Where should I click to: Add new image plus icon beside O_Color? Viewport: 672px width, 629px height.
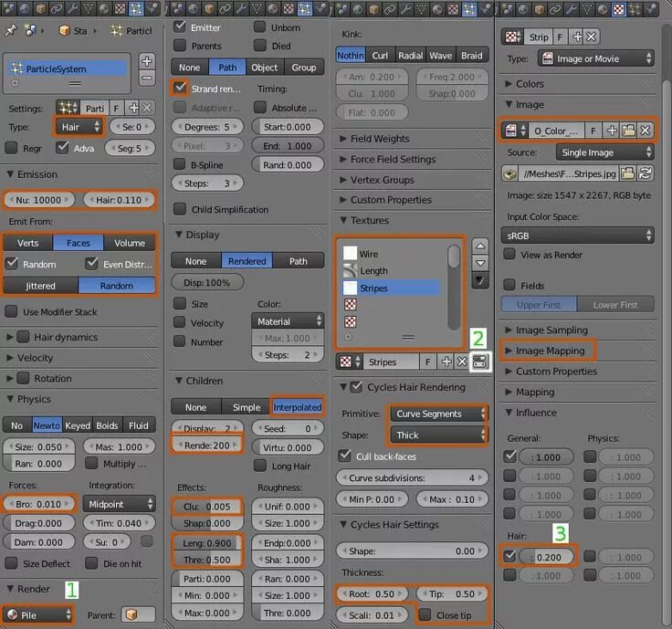pos(612,131)
